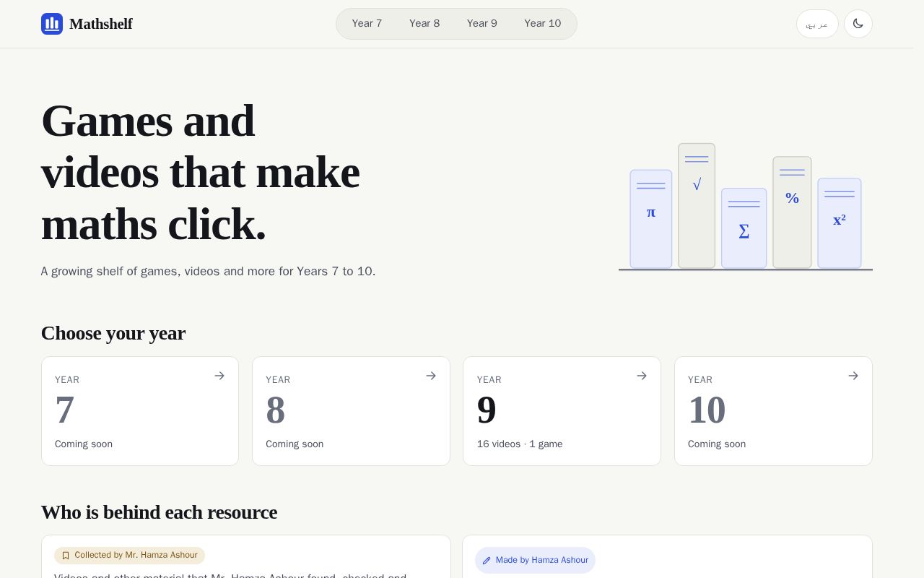Click 'Who is behind each resource' heading
Viewport: 924px width, 578px height.
point(159,512)
